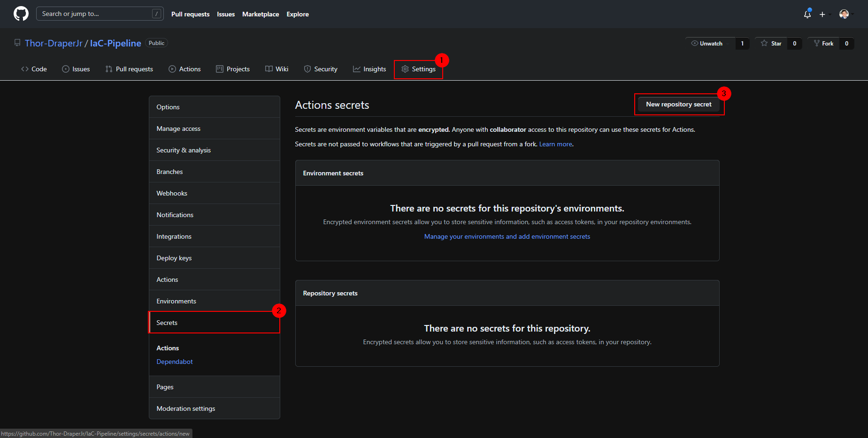Image resolution: width=868 pixels, height=438 pixels.
Task: Click the Code tab angle-brackets icon
Action: (25, 69)
